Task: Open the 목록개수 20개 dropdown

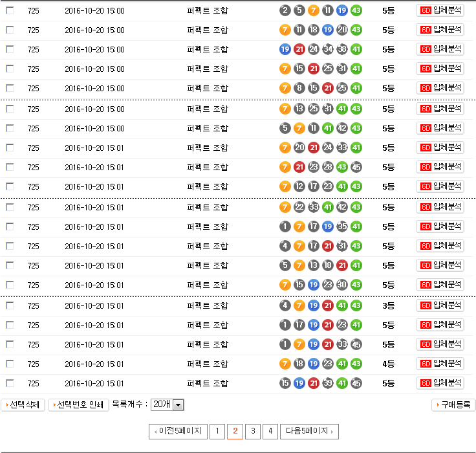Action: pos(168,404)
